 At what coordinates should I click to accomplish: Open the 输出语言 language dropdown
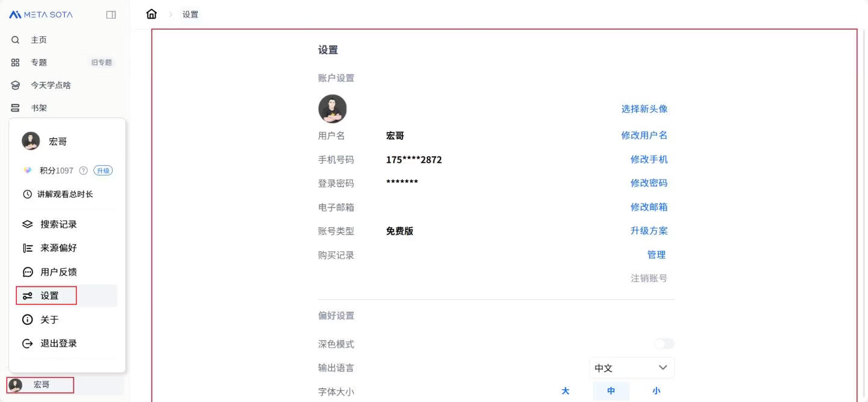pyautogui.click(x=631, y=368)
